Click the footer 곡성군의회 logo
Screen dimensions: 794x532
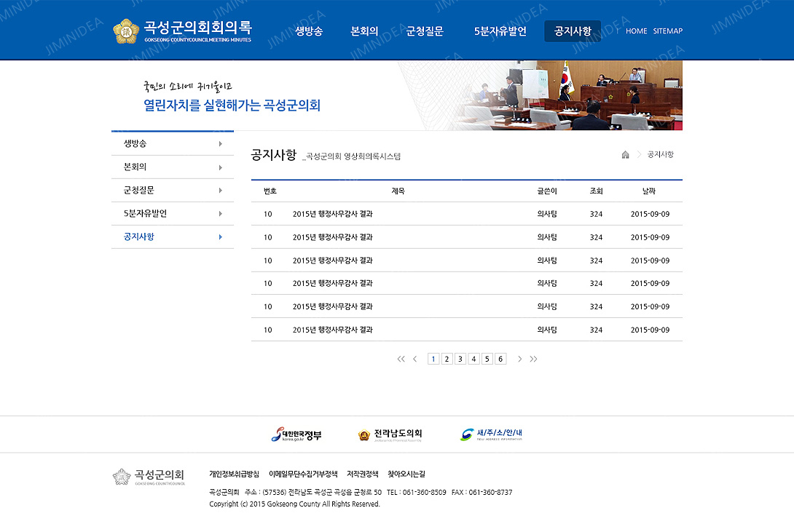point(149,477)
